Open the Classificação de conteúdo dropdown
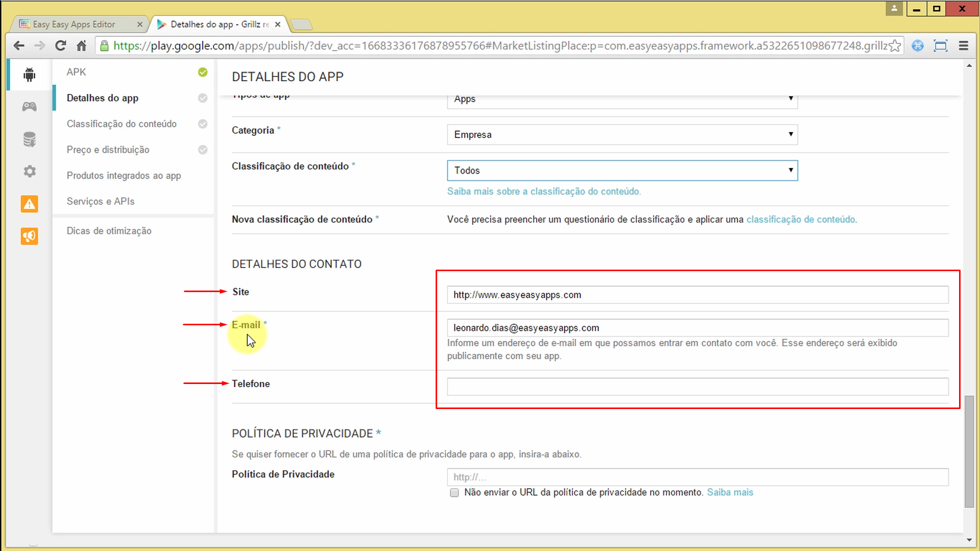This screenshot has width=980, height=551. click(622, 171)
